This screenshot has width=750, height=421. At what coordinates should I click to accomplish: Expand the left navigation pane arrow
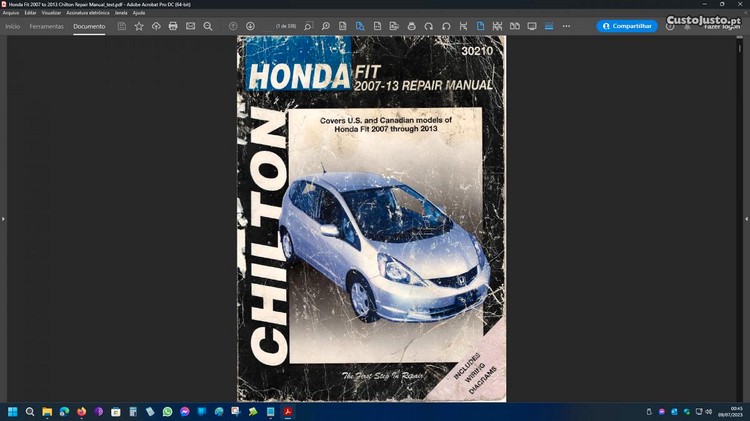(4, 218)
